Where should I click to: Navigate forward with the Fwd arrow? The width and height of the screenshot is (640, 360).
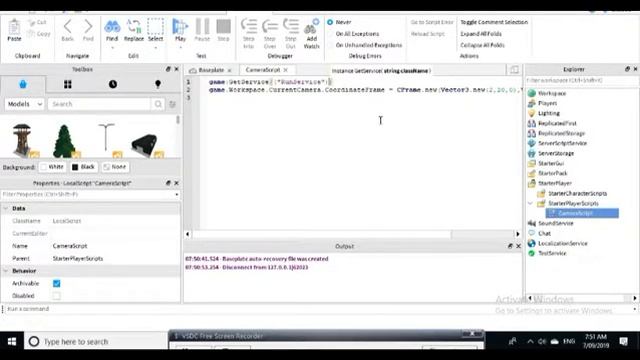coord(88,30)
